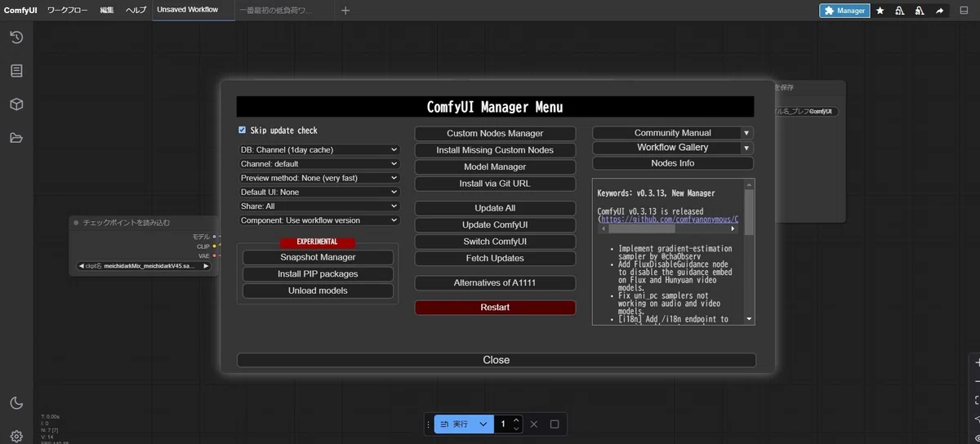The height and width of the screenshot is (444, 980).
Task: Open the ヘルプ menu
Action: point(136,11)
